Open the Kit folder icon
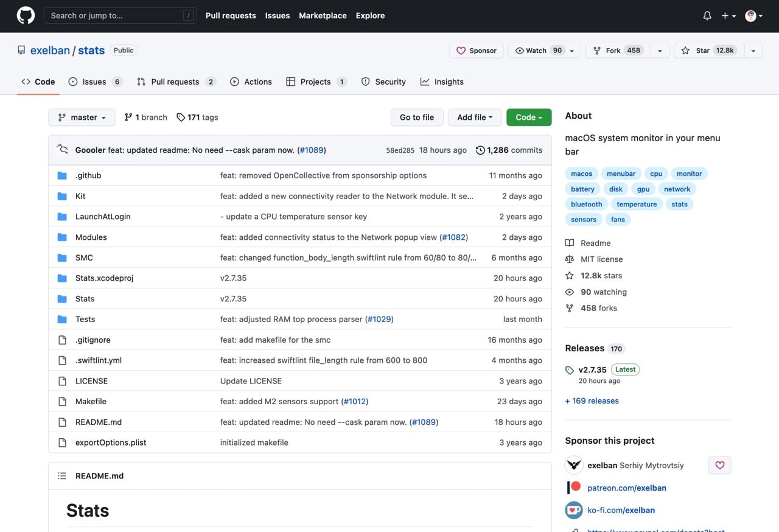The image size is (779, 532). click(x=62, y=196)
